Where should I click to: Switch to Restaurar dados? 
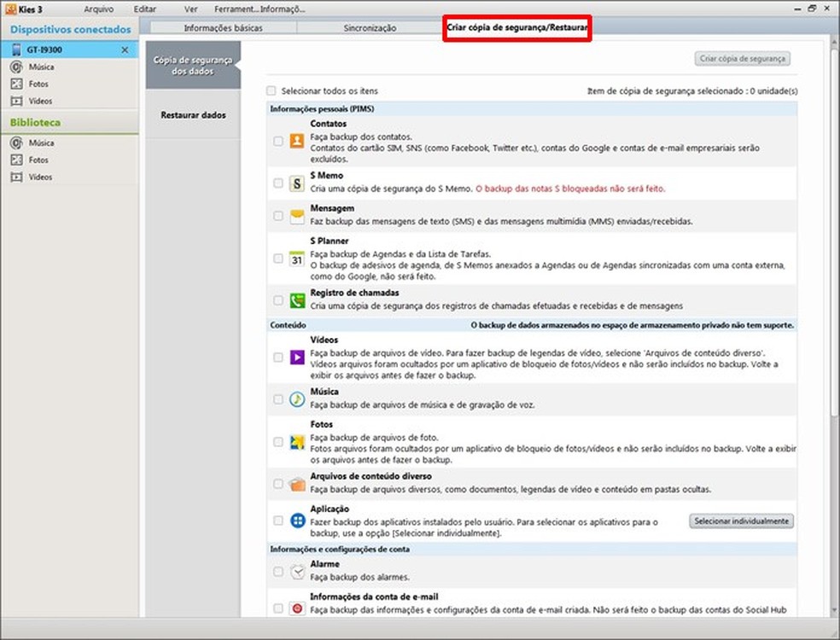pos(192,115)
